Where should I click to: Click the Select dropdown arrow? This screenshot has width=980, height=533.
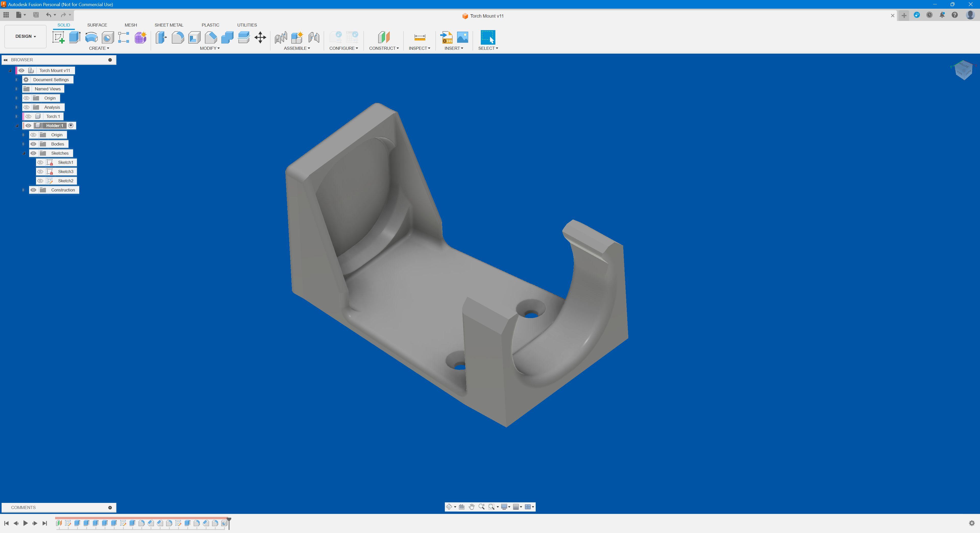click(x=497, y=48)
